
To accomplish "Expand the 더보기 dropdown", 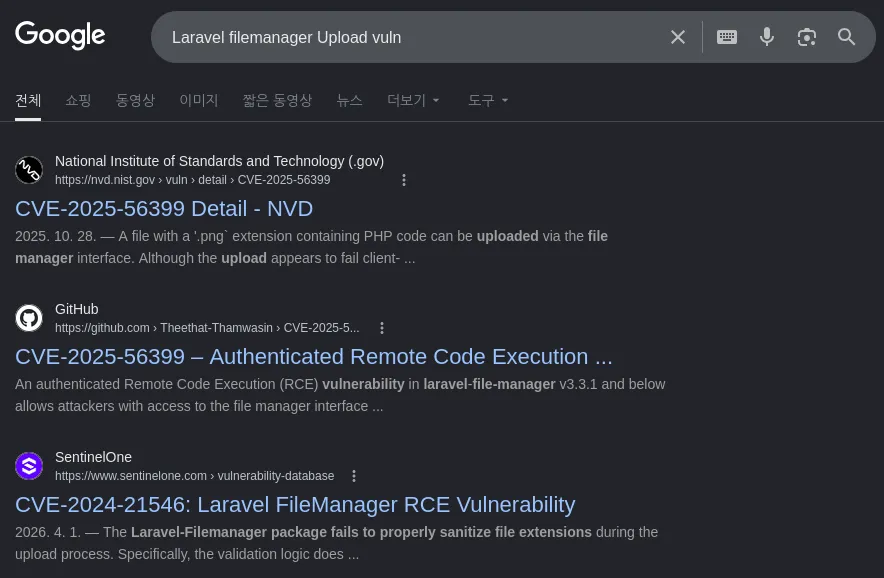I will (413, 100).
